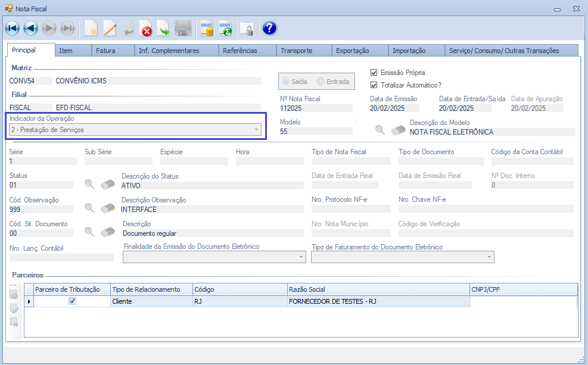Image resolution: width=588 pixels, height=365 pixels.
Task: Open Tipo de Faturamento do Documento dropdown
Action: 489,257
